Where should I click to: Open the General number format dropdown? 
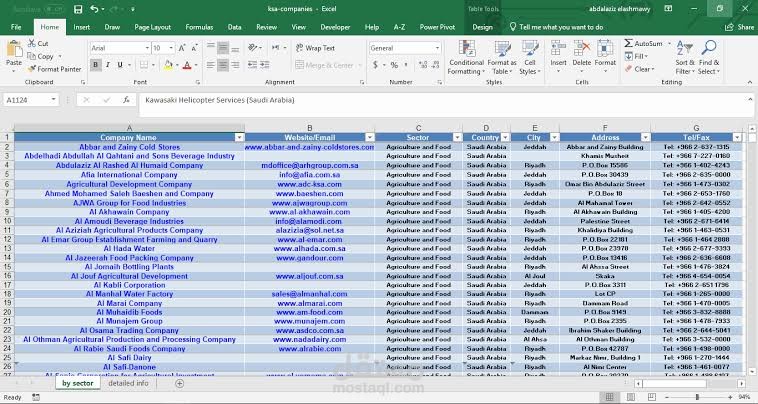point(437,48)
